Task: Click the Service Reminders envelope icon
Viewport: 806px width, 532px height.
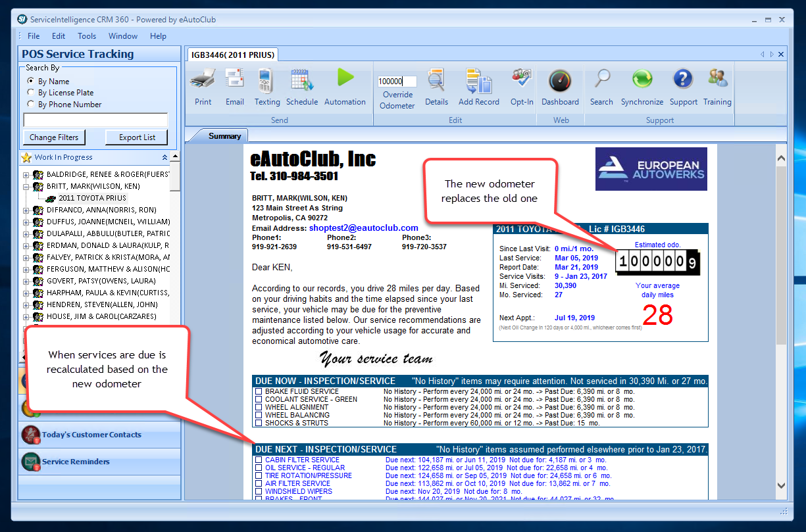Action: [31, 462]
